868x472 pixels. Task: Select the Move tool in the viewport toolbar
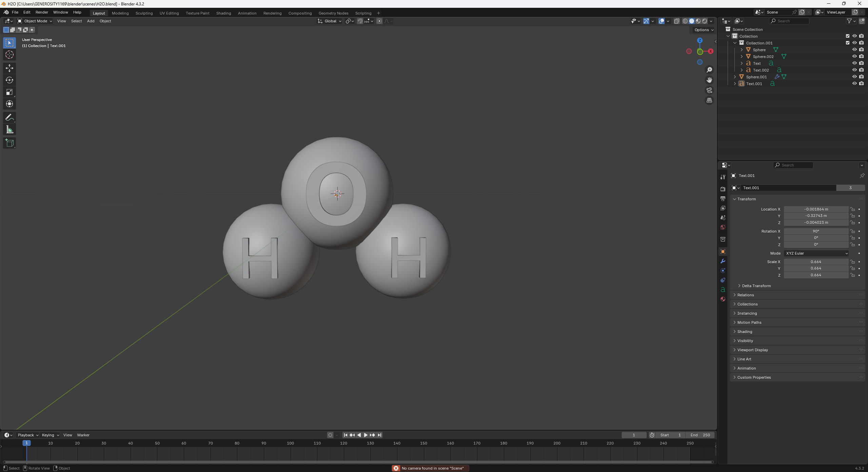pyautogui.click(x=9, y=68)
